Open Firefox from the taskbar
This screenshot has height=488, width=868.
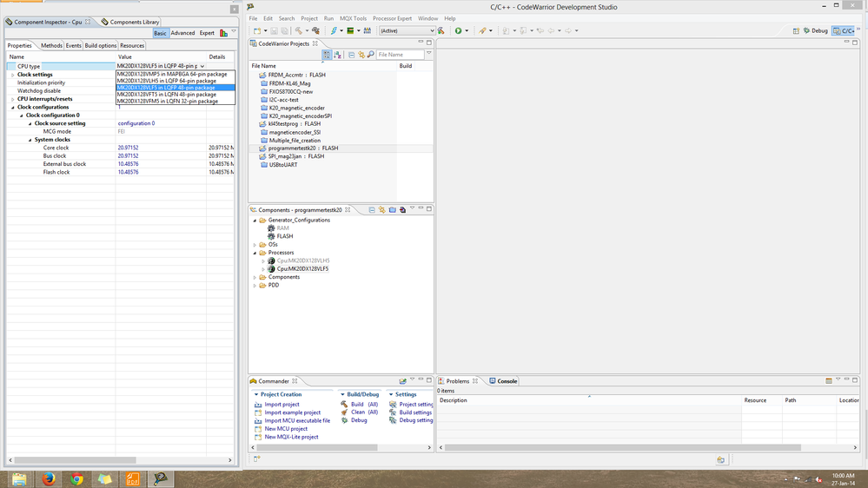point(49,478)
